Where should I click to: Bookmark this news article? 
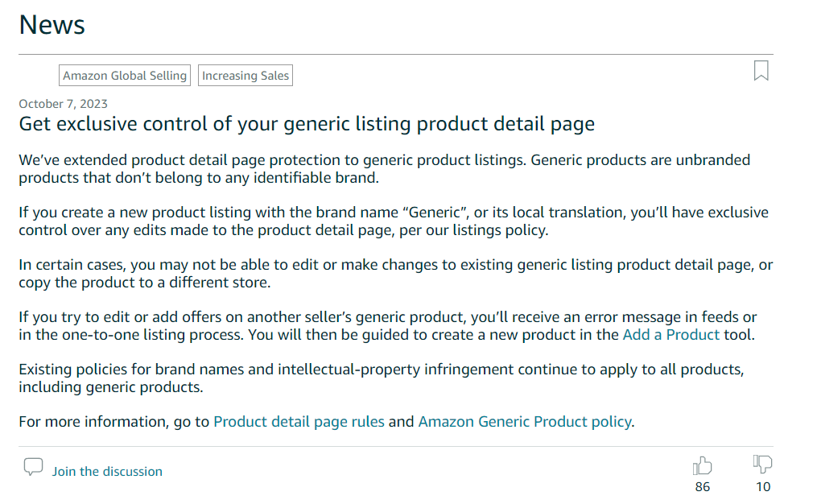(761, 71)
